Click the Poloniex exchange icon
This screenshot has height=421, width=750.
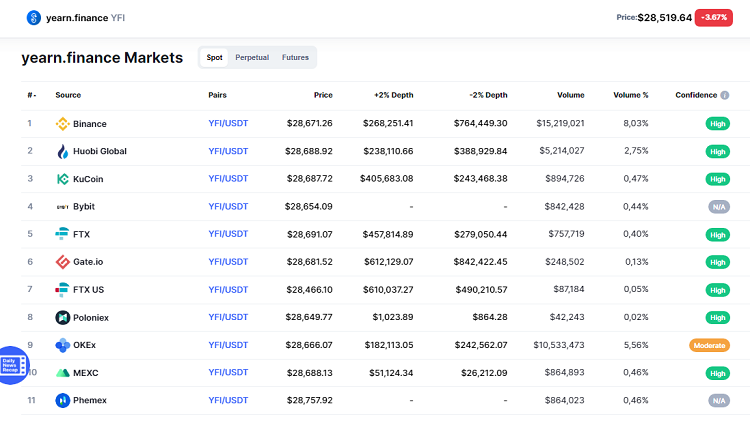[62, 317]
